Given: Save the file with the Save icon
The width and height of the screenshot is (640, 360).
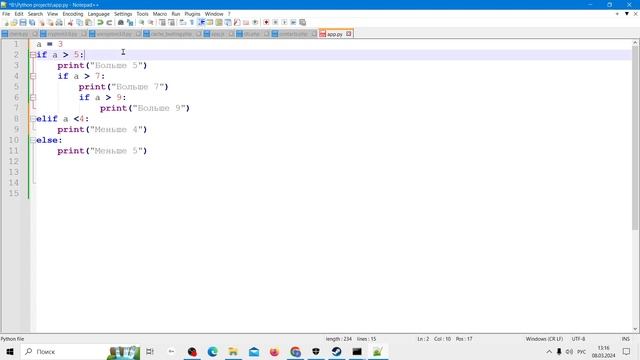Looking at the screenshot, I should tap(23, 22).
